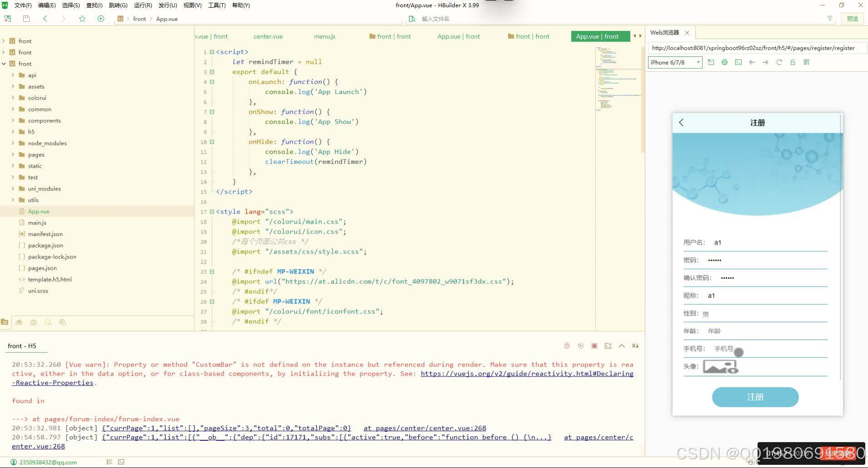Expand the uni_modules folder
Image resolution: width=868 pixels, height=468 pixels.
13,189
